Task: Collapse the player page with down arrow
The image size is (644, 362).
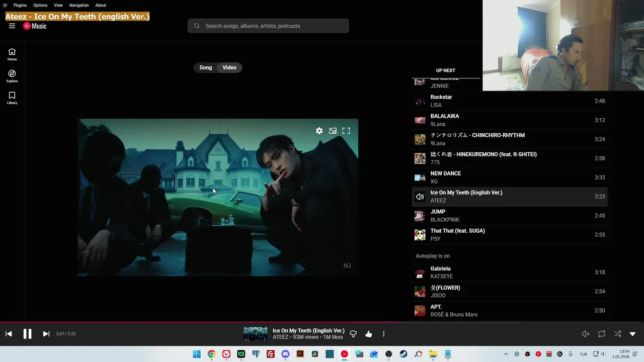Action: coord(632,334)
